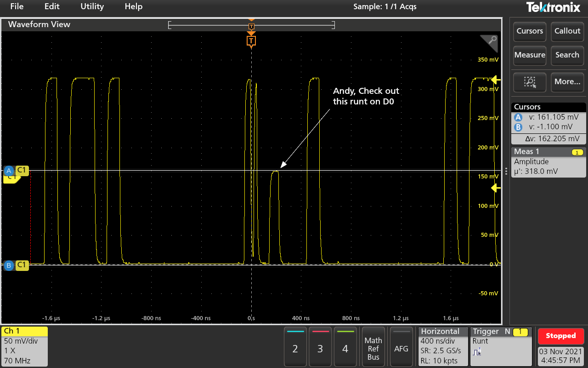Viewport: 588px width, 368px height.
Task: Select the orange trigger position T marker
Action: pos(251,41)
